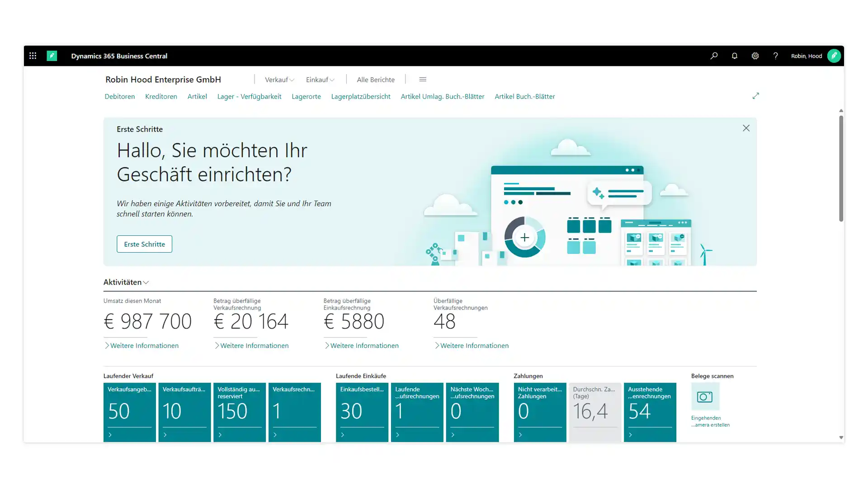The height and width of the screenshot is (488, 868).
Task: Expand the Einkauf dropdown menu
Action: click(320, 80)
